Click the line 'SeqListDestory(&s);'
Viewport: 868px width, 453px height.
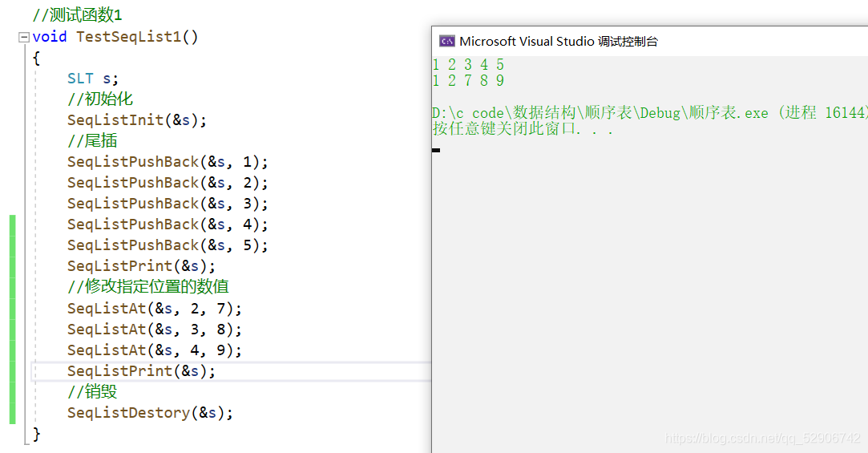coord(150,413)
